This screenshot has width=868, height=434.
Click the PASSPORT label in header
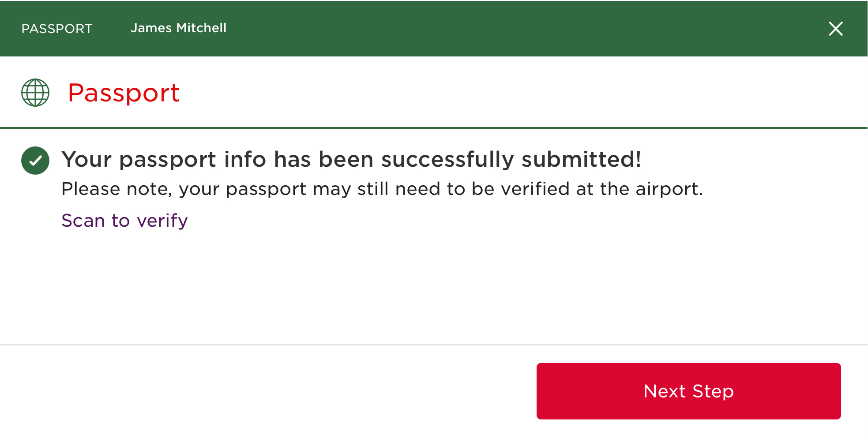tap(57, 29)
